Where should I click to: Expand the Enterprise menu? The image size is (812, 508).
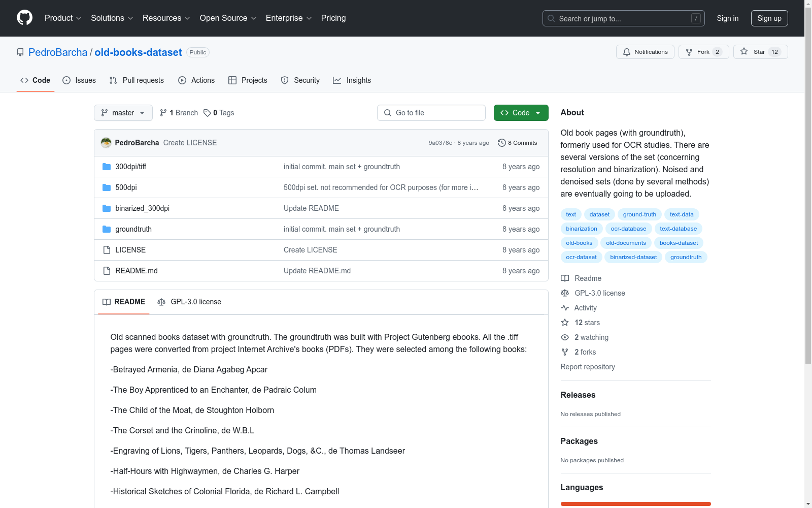(x=289, y=18)
